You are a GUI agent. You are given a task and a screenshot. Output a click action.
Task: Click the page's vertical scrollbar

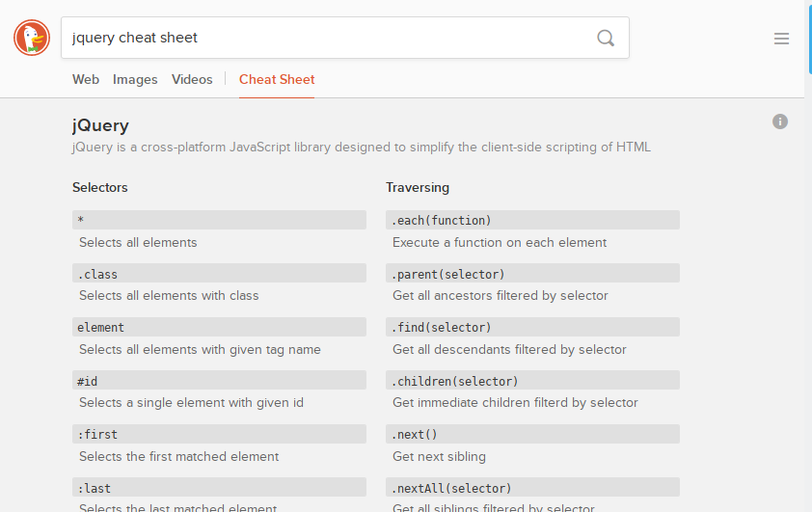pos(808,39)
